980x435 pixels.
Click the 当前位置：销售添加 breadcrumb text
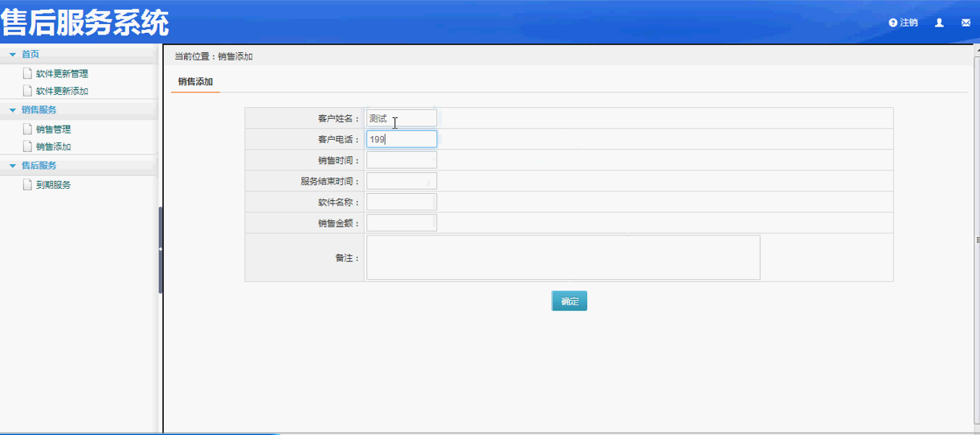[214, 56]
